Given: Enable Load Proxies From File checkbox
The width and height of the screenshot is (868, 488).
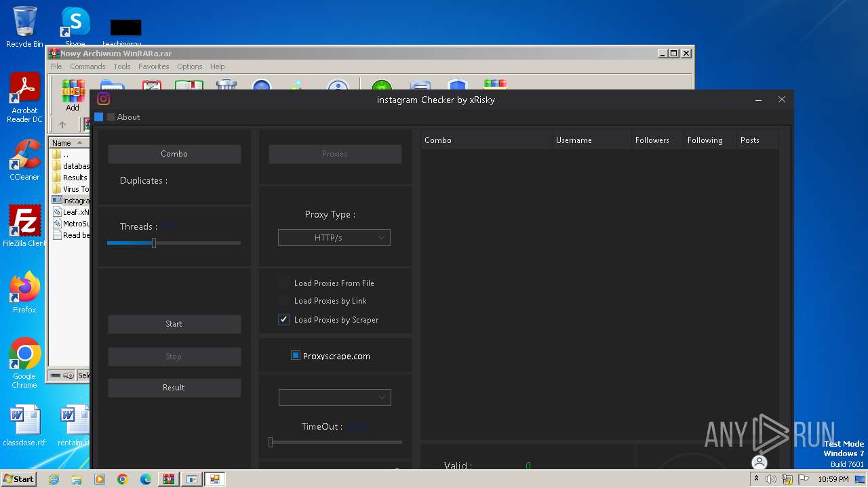Looking at the screenshot, I should (283, 283).
